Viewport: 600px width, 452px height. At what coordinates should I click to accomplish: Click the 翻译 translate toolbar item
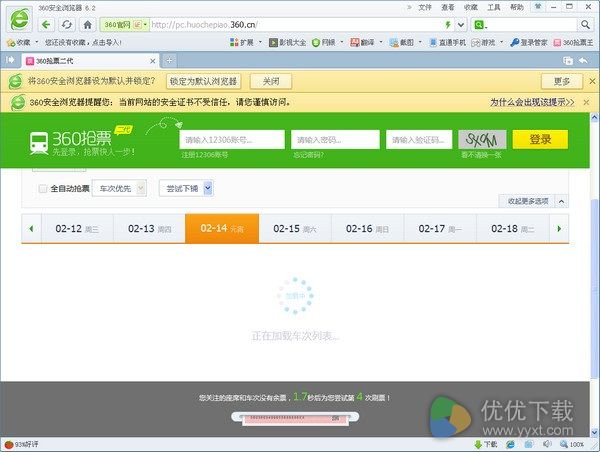pyautogui.click(x=362, y=42)
